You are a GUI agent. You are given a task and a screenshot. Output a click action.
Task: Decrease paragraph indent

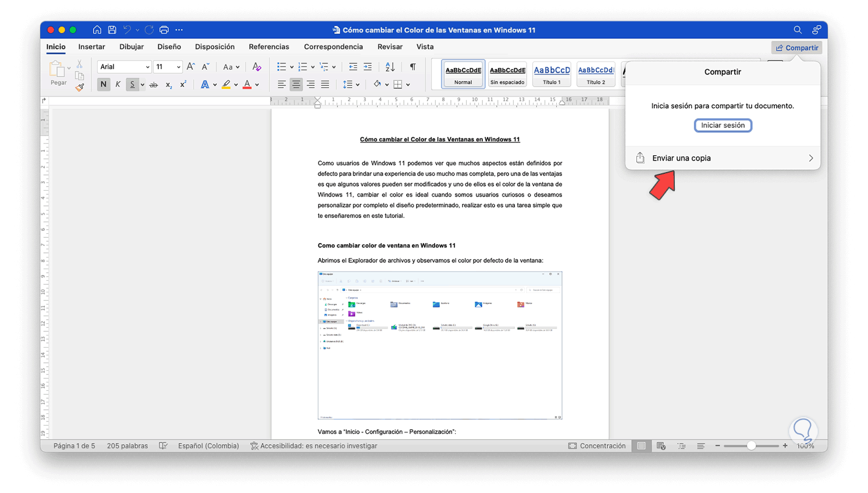pyautogui.click(x=353, y=67)
